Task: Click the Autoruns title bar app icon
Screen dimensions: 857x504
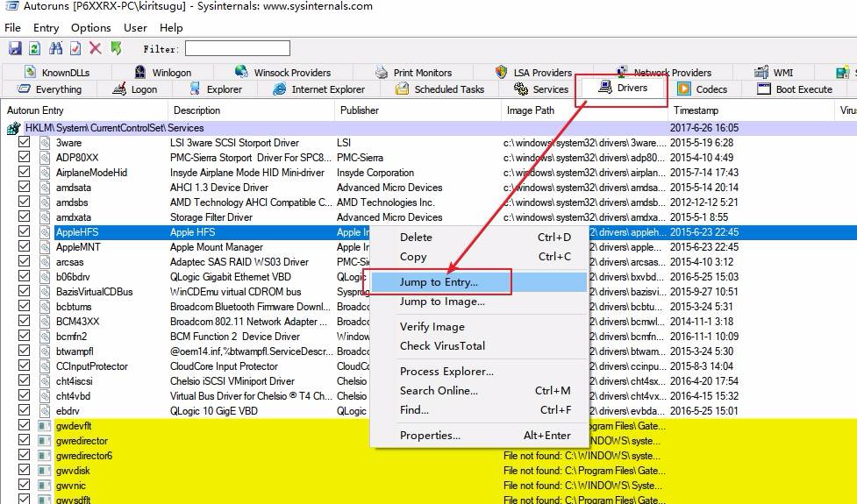Action: (11, 6)
